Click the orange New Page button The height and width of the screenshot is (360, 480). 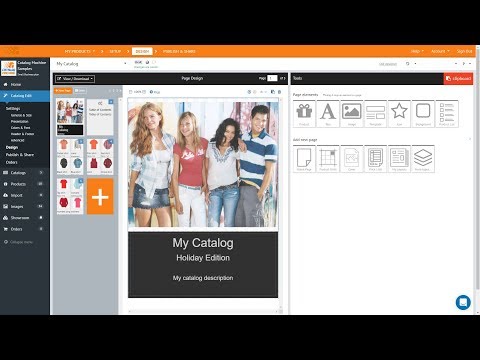click(63, 90)
